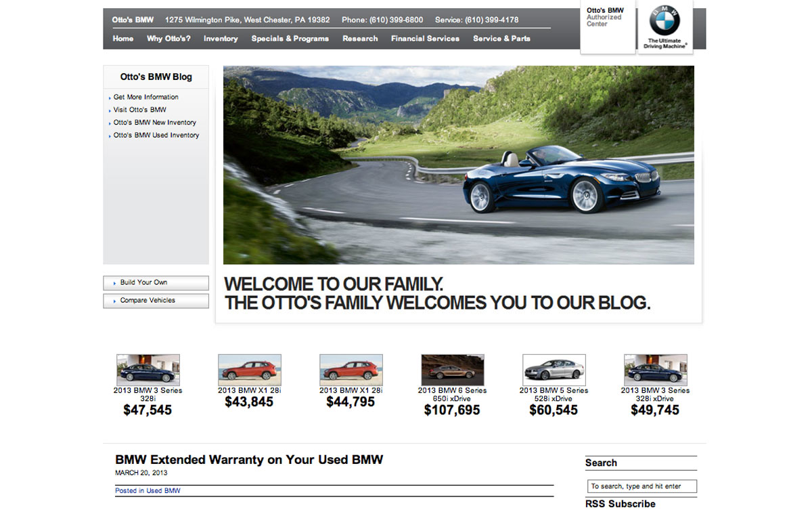Screen dimensions: 812x510
Task: Open the Research menu
Action: tap(360, 39)
